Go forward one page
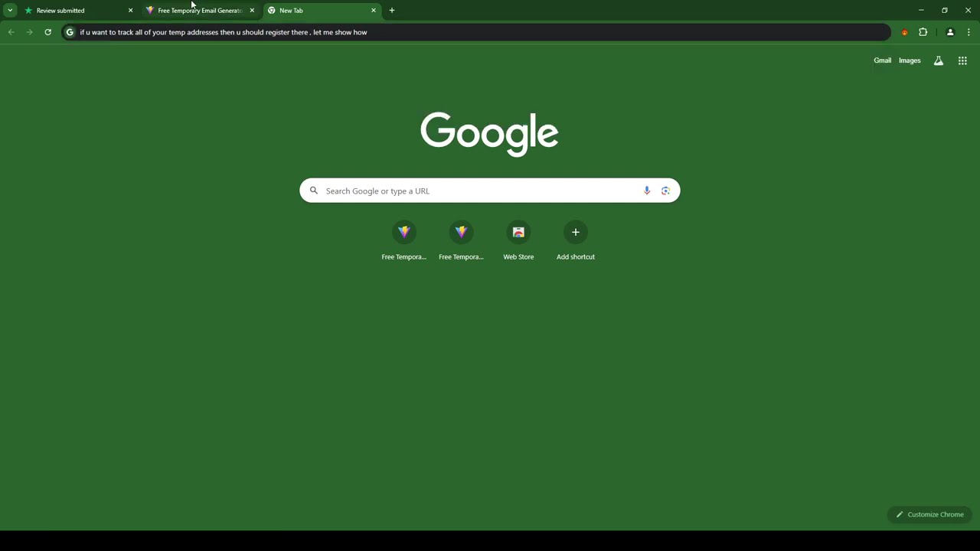The height and width of the screenshot is (551, 980). (x=29, y=32)
